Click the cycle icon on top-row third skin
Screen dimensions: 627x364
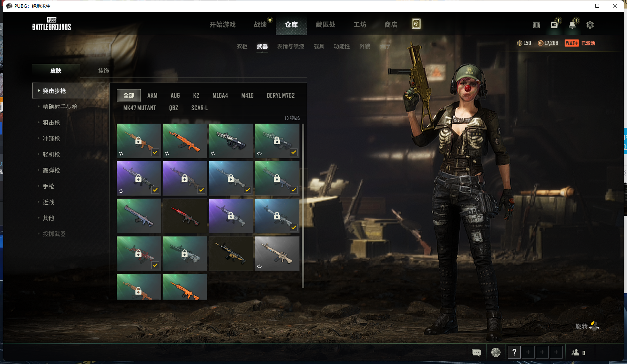(x=213, y=154)
